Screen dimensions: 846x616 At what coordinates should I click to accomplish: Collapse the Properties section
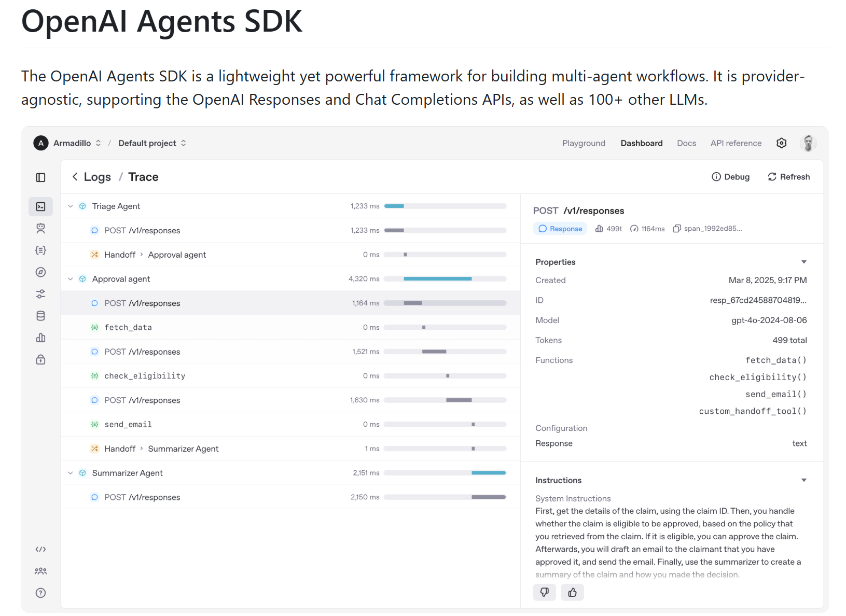point(803,262)
